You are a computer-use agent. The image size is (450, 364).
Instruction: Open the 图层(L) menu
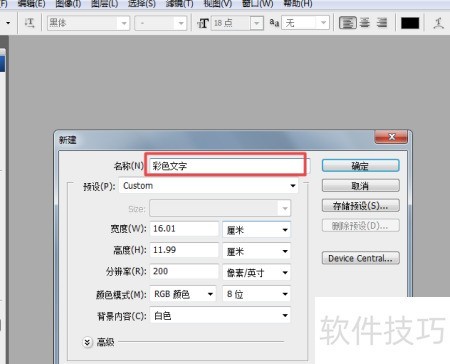click(105, 4)
